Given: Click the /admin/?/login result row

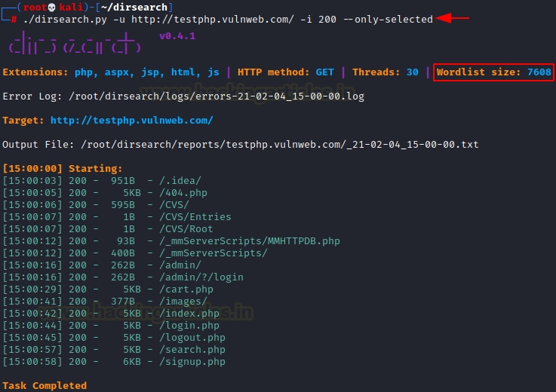Looking at the screenshot, I should pyautogui.click(x=123, y=277).
